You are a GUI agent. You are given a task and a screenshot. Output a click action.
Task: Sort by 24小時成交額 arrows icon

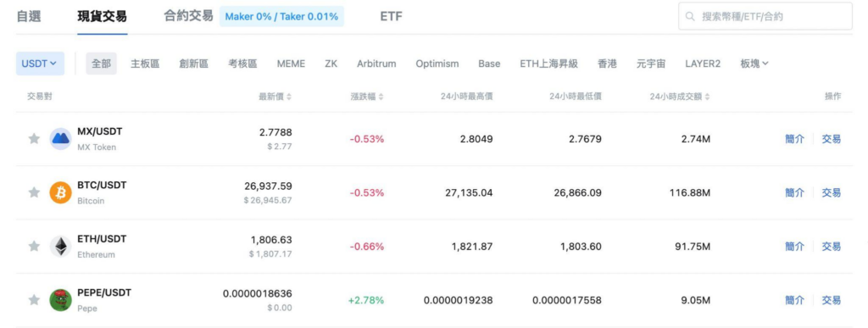pyautogui.click(x=708, y=97)
